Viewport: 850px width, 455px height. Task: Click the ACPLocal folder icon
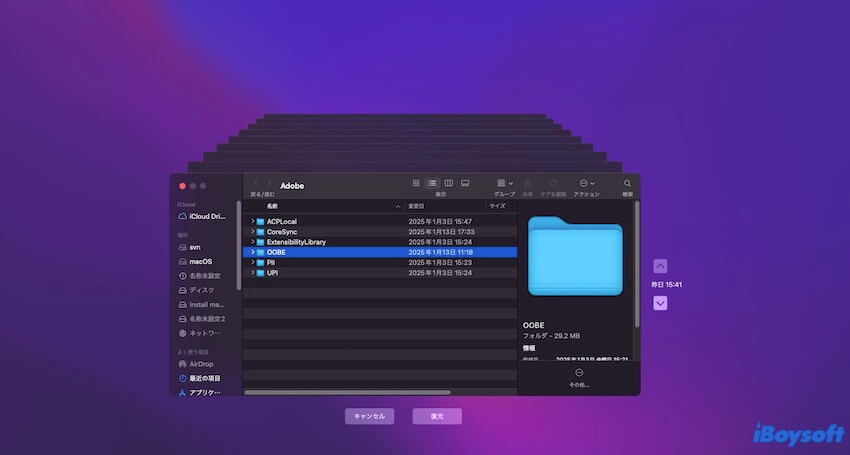tap(260, 221)
